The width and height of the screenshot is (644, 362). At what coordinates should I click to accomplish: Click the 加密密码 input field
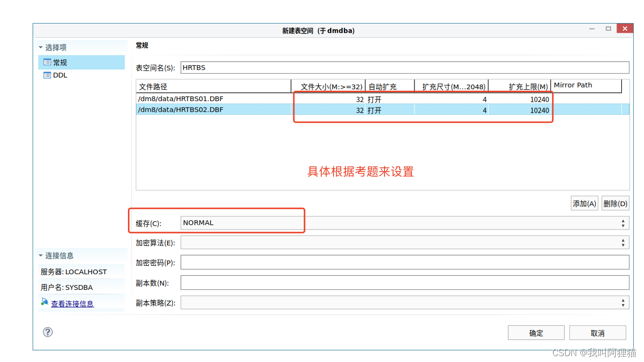405,262
